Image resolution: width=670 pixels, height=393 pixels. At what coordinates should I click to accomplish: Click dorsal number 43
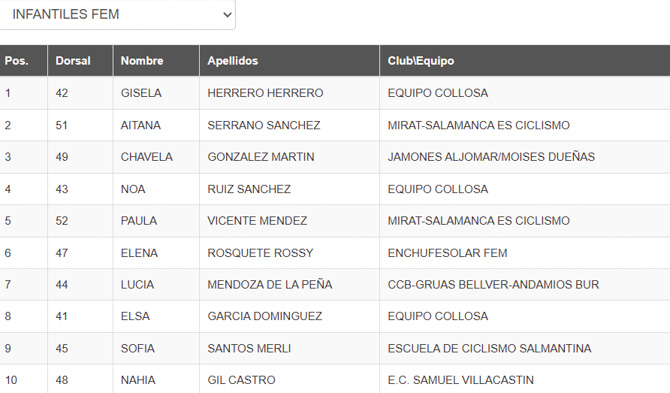click(62, 189)
